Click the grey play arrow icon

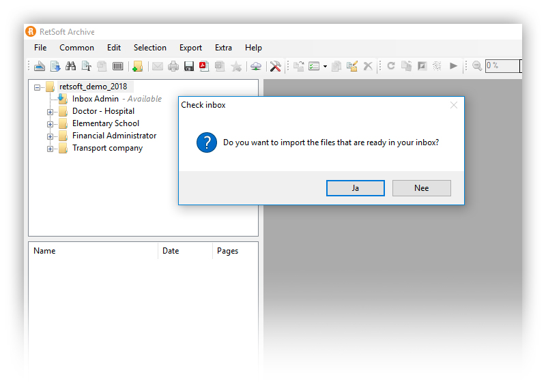pyautogui.click(x=453, y=65)
